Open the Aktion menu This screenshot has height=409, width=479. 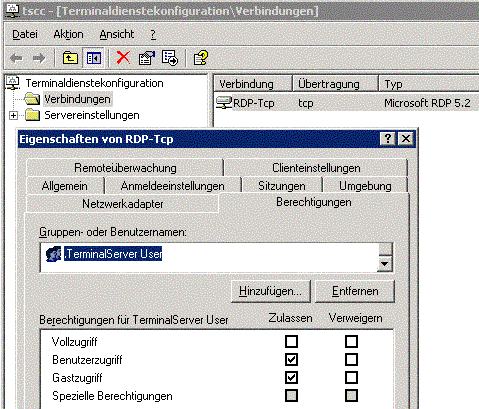(x=68, y=34)
